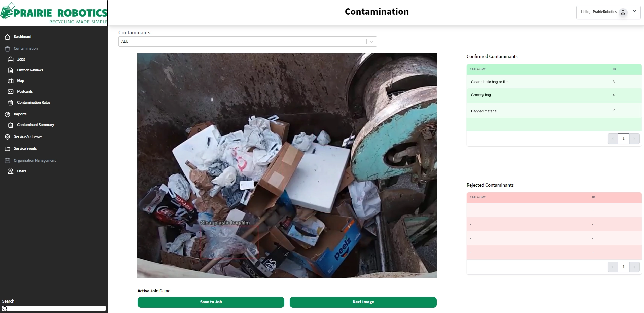
Task: Click the Contamination Rules bin icon
Action: click(11, 103)
